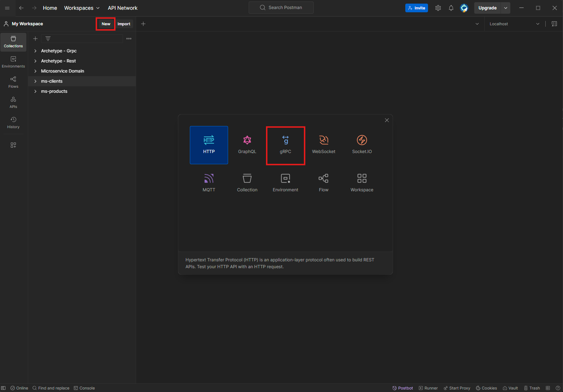Viewport: 563px width, 392px height.
Task: Open the collections three-dot options menu
Action: tap(129, 39)
